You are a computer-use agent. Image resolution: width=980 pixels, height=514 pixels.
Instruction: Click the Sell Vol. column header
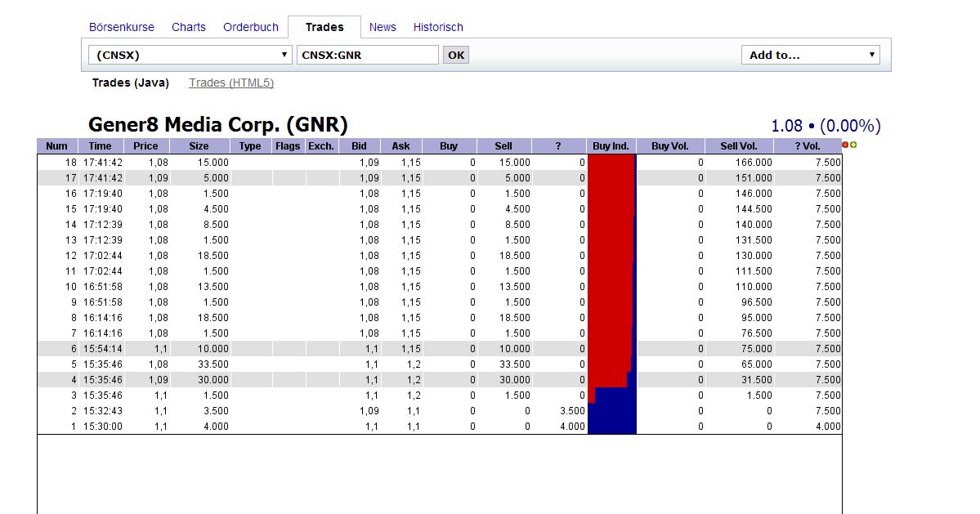point(739,146)
